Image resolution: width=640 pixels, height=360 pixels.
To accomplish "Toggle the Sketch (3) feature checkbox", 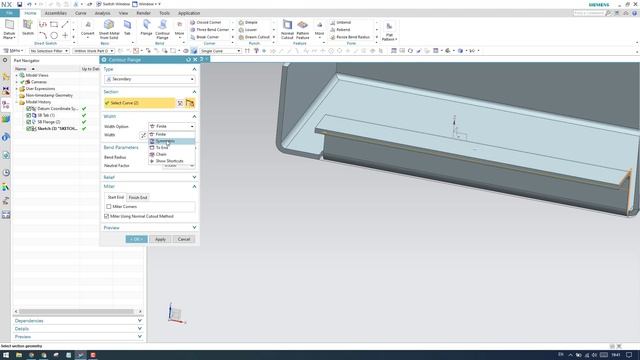I will pyautogui.click(x=29, y=128).
